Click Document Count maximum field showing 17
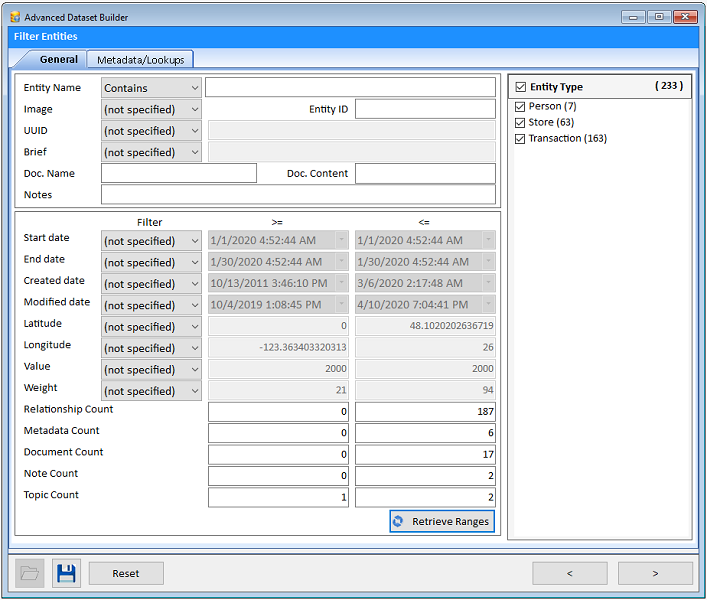The height and width of the screenshot is (600, 707). [x=425, y=454]
